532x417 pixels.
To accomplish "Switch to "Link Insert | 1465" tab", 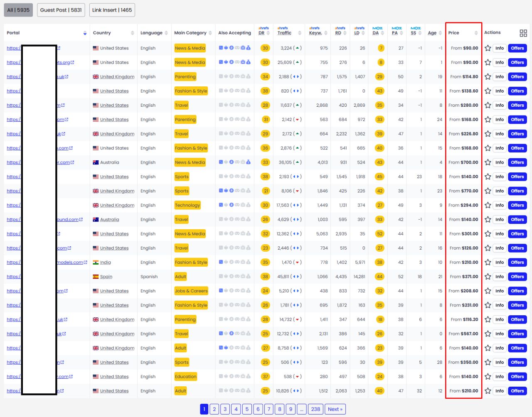I will coord(112,10).
